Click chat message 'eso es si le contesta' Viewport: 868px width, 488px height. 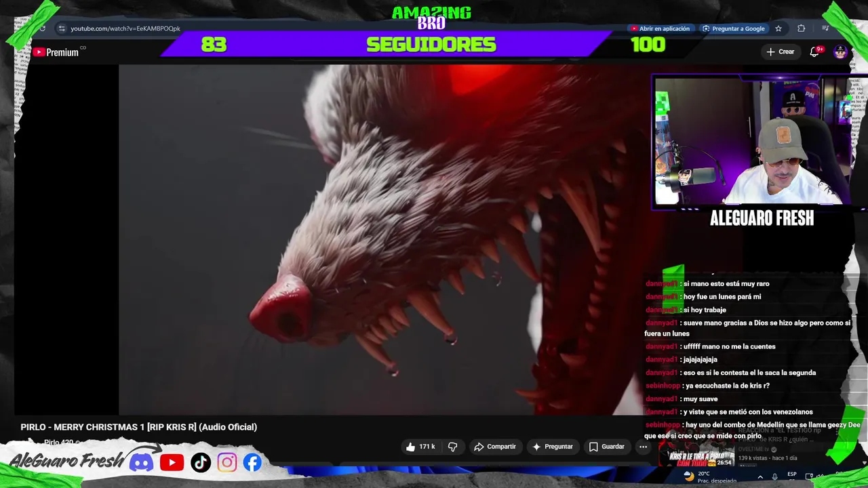point(749,373)
